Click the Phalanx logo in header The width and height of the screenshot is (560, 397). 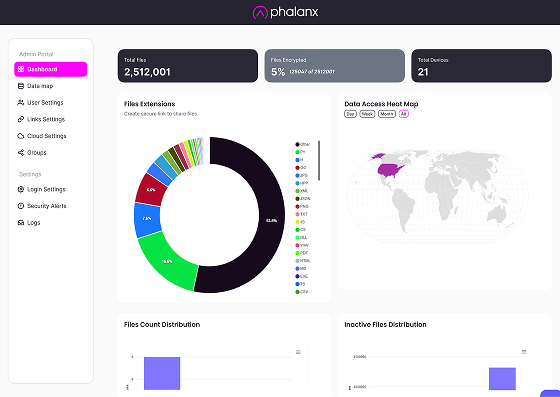pyautogui.click(x=285, y=12)
